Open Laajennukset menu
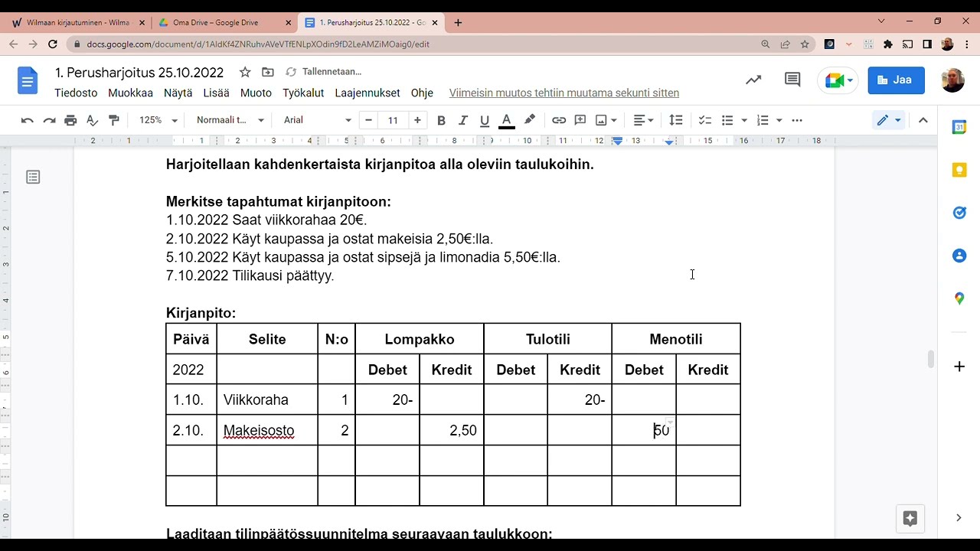The image size is (980, 551). click(367, 93)
